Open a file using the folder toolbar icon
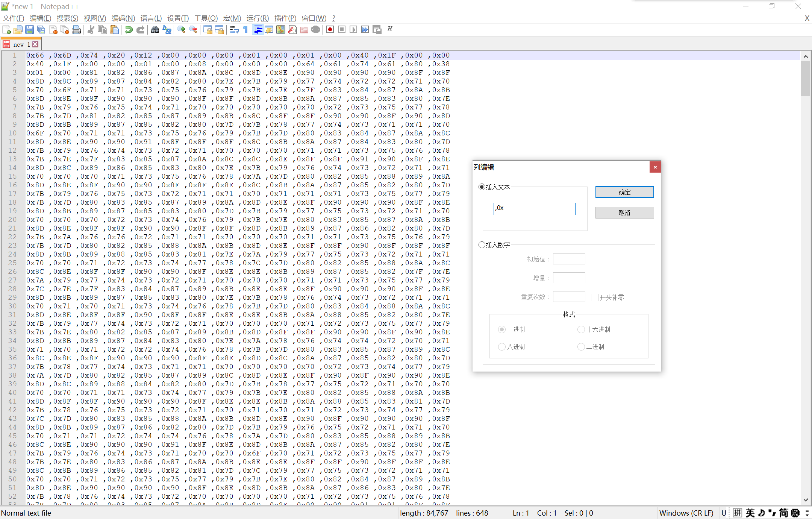This screenshot has height=519, width=812. coord(18,30)
